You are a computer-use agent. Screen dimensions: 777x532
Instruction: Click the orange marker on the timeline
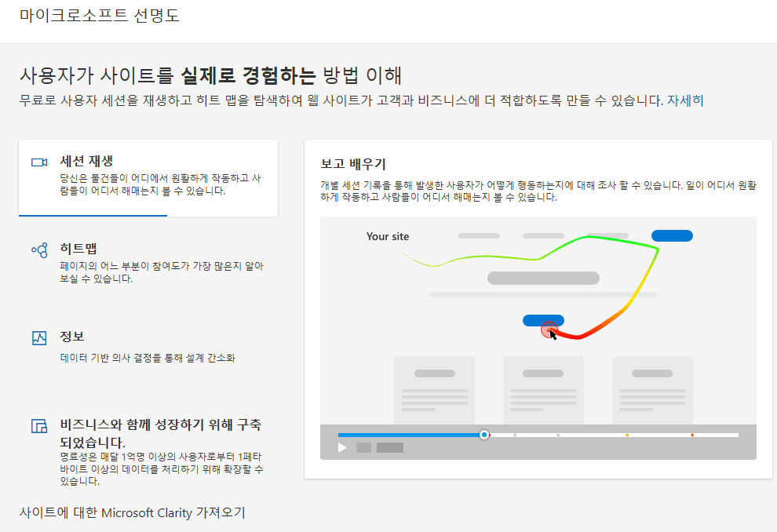[627, 435]
